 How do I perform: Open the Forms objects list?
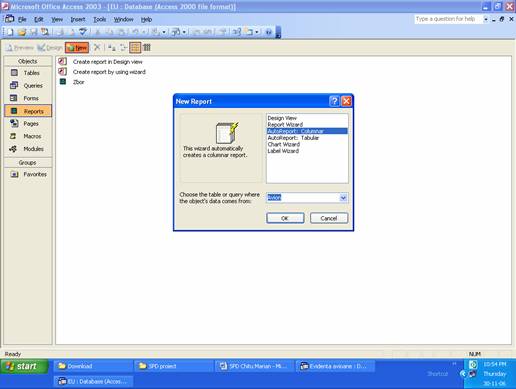(x=28, y=98)
